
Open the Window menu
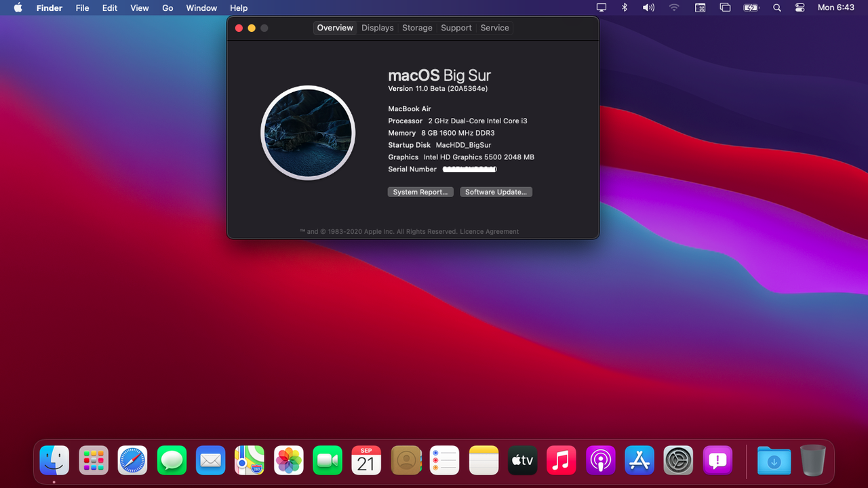coord(202,7)
